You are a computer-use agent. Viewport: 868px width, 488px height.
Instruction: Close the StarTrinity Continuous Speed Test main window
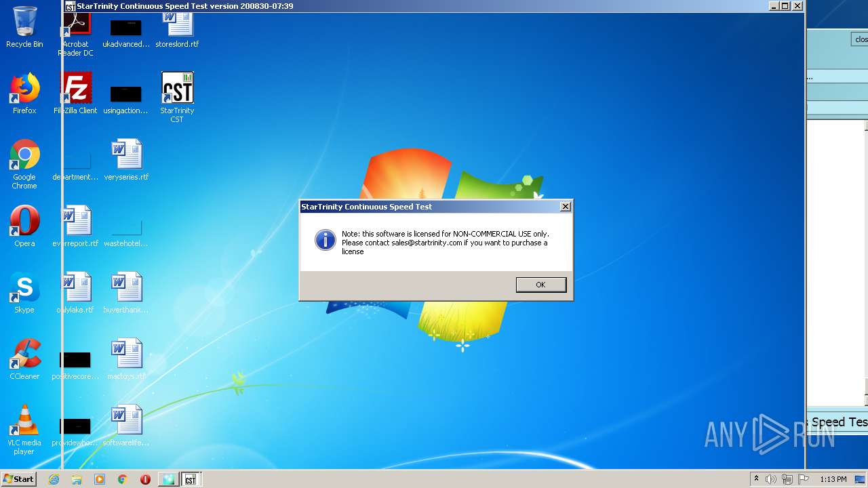[797, 6]
